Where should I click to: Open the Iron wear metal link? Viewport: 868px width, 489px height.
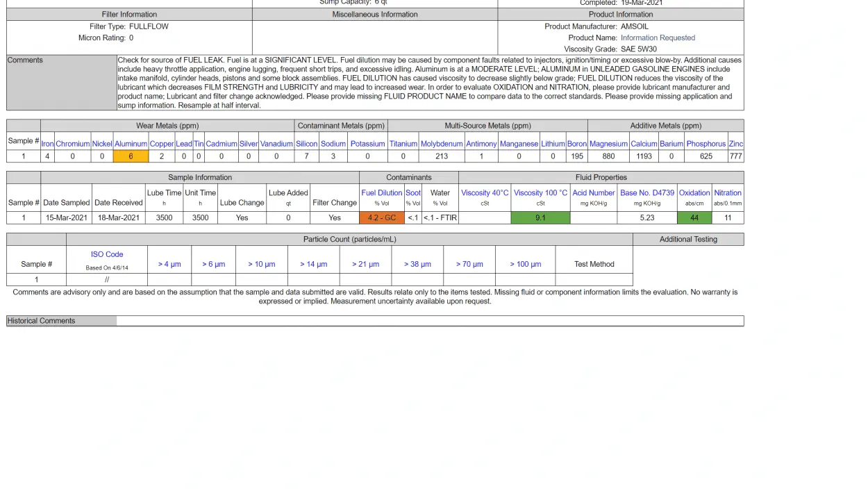(x=47, y=144)
